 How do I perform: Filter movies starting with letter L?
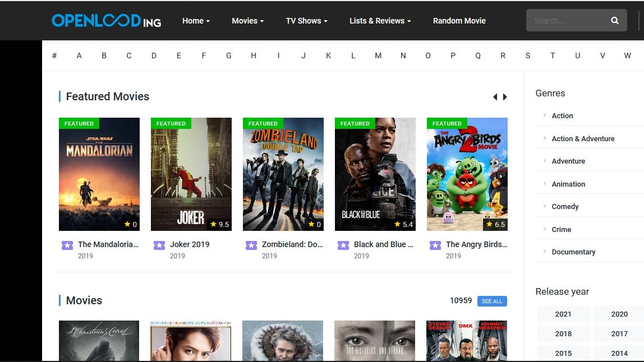pos(353,55)
